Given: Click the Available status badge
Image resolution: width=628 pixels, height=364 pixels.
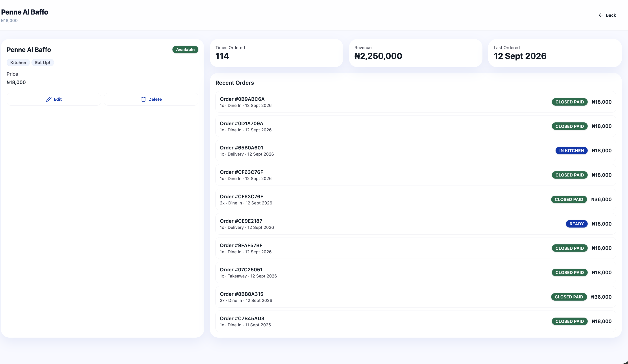Looking at the screenshot, I should coord(185,50).
